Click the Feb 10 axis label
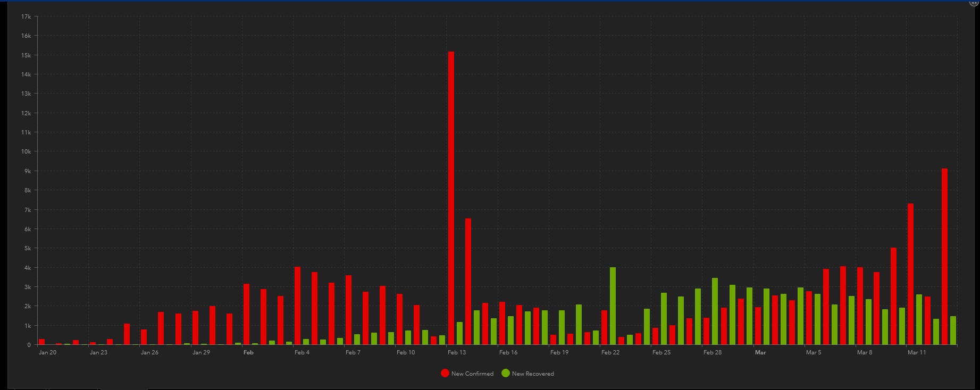 click(x=406, y=352)
